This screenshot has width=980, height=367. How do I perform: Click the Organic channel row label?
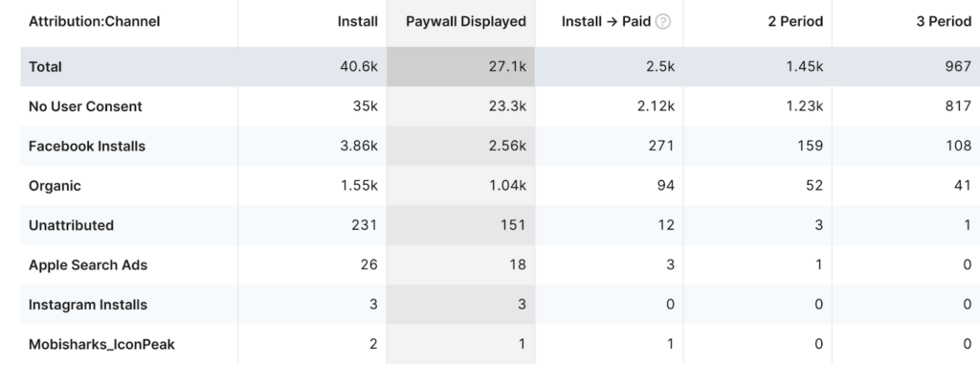tap(55, 186)
